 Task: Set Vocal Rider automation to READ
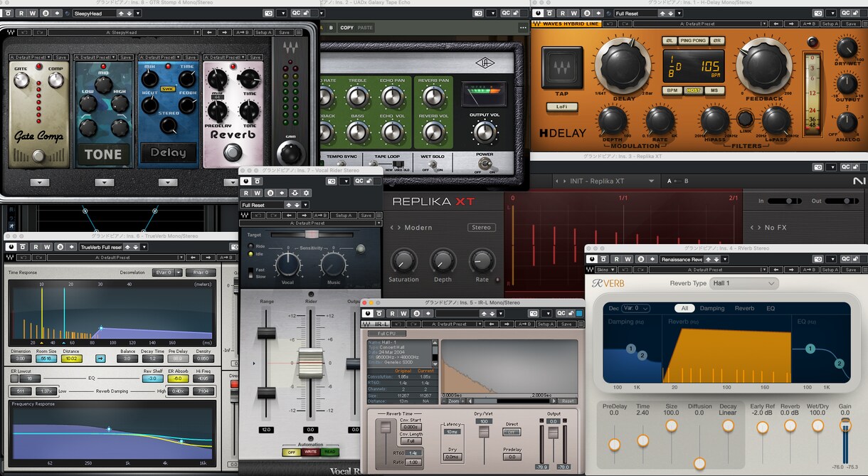[328, 452]
